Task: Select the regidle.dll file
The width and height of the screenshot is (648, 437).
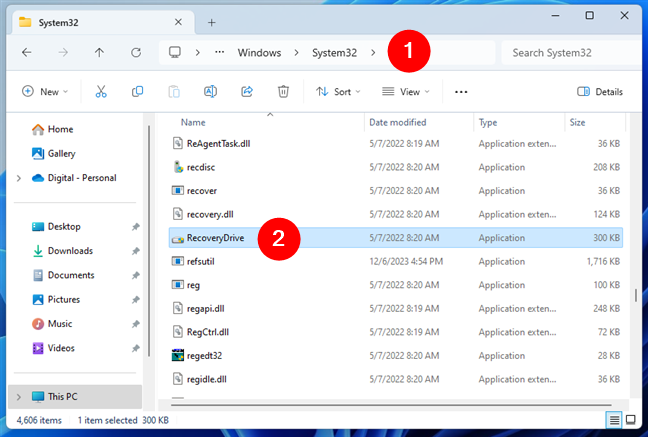Action: pos(395,379)
